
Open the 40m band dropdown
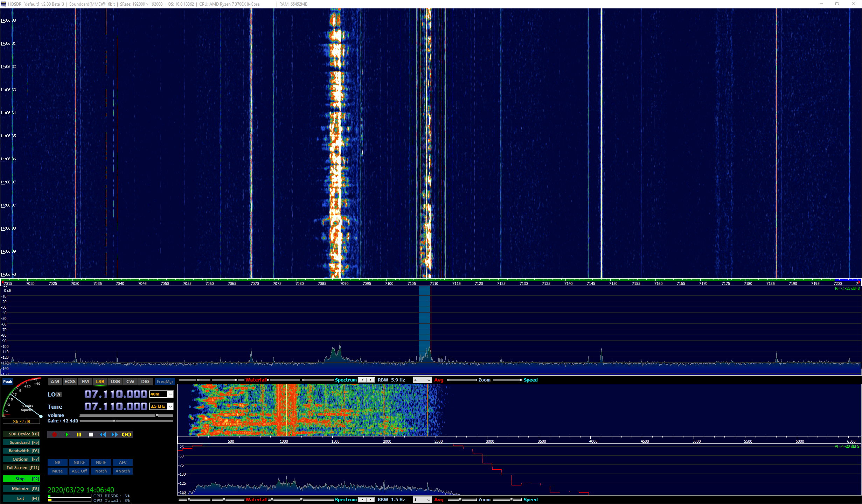click(x=170, y=394)
